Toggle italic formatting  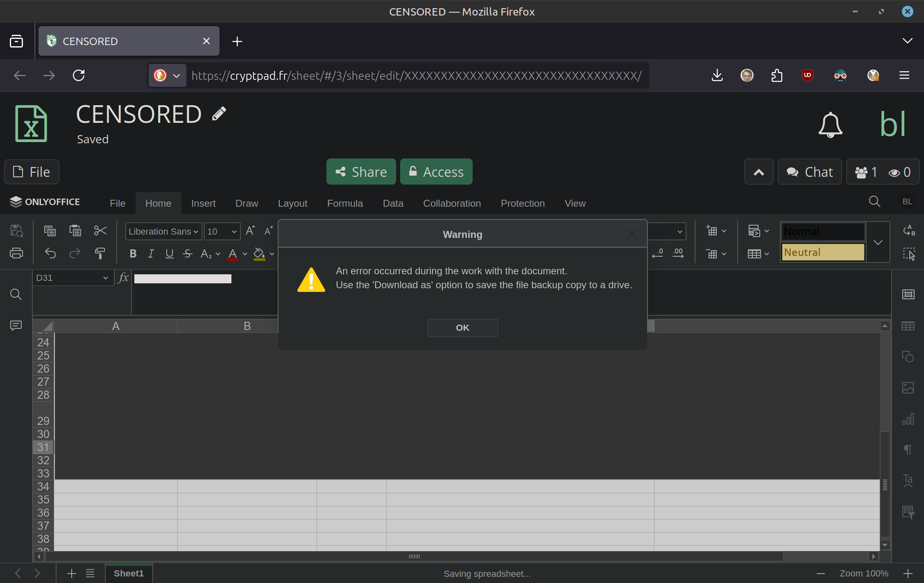pyautogui.click(x=151, y=254)
